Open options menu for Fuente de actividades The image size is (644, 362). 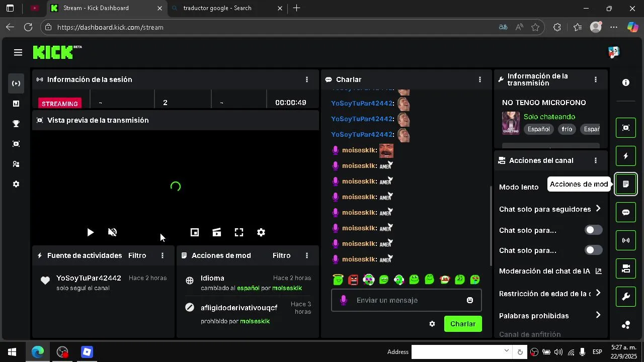pos(163,255)
